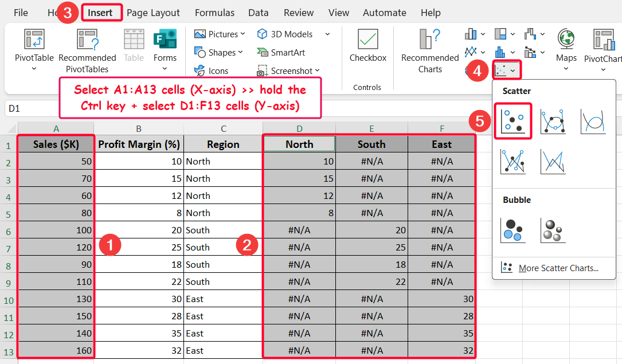Select column C header
622x364 pixels.
click(223, 129)
